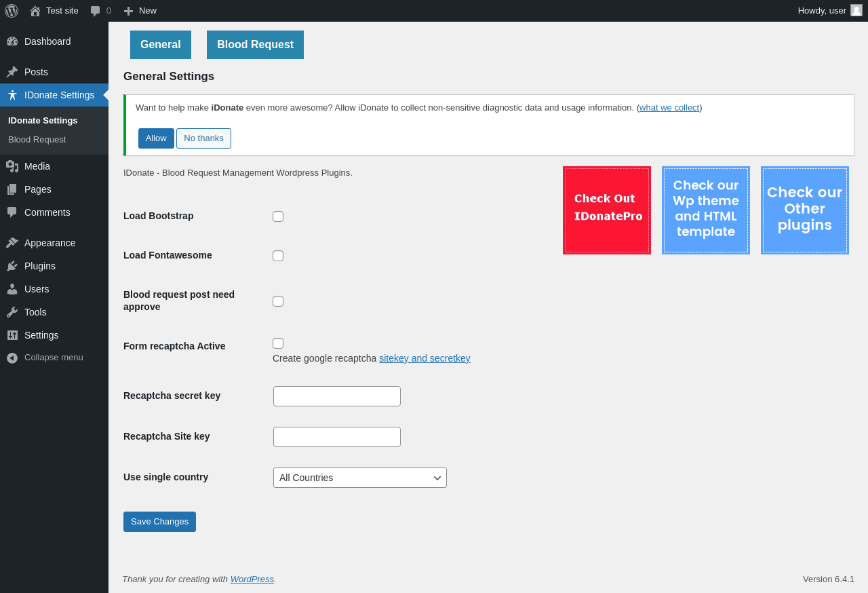Switch to the Blood Request tab
The width and height of the screenshot is (868, 593).
(255, 45)
